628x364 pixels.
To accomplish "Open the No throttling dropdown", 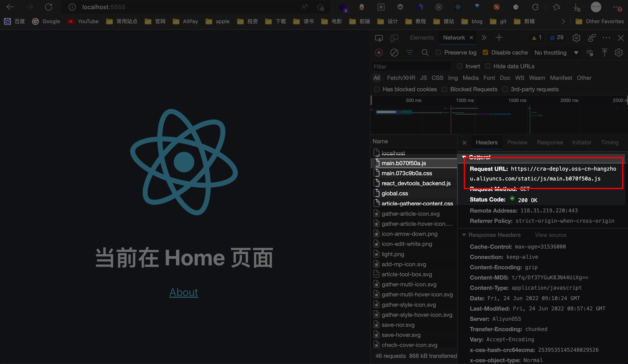I will 556,52.
